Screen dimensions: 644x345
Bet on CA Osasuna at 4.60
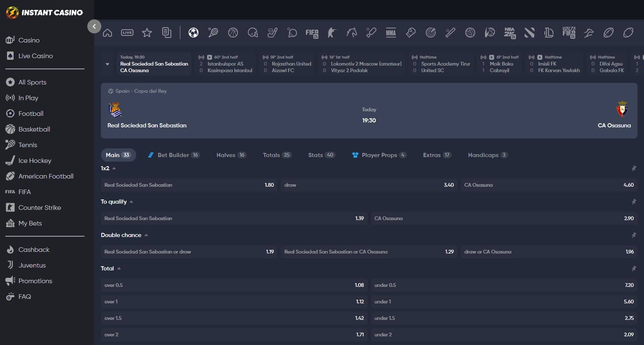click(x=549, y=185)
